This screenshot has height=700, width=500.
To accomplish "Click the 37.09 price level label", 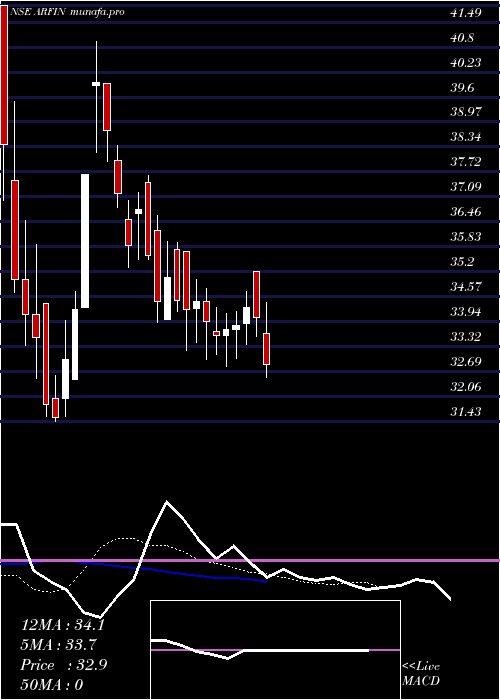I will 466,187.
